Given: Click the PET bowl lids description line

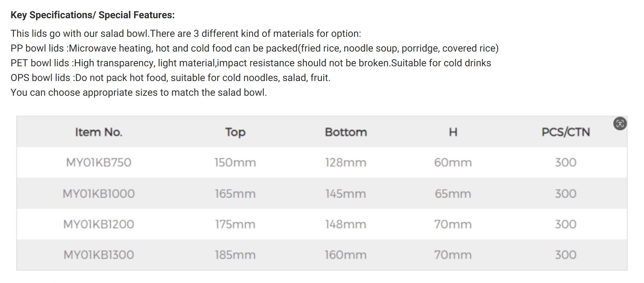Looking at the screenshot, I should point(251,63).
